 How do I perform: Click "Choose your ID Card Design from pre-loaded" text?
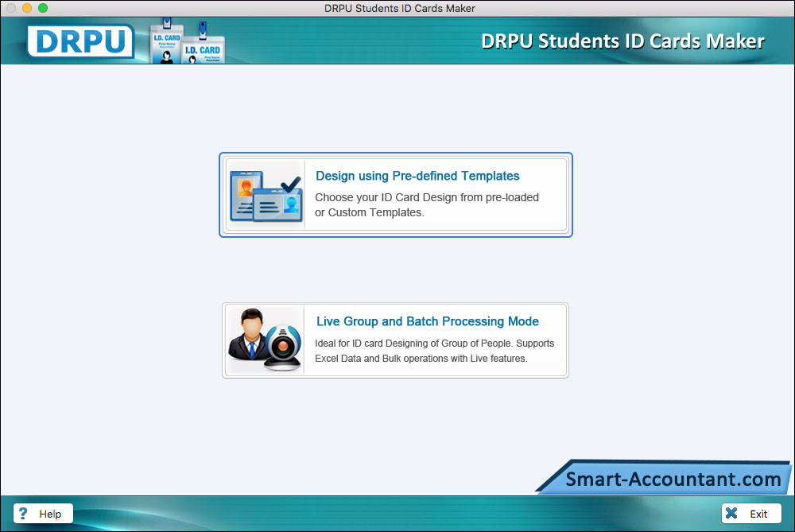tap(427, 197)
